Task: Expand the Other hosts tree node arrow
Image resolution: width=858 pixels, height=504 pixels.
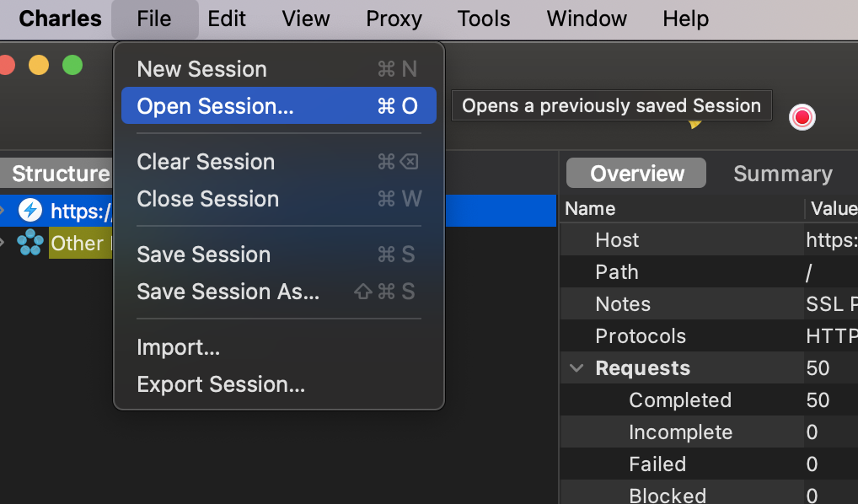Action: point(3,243)
